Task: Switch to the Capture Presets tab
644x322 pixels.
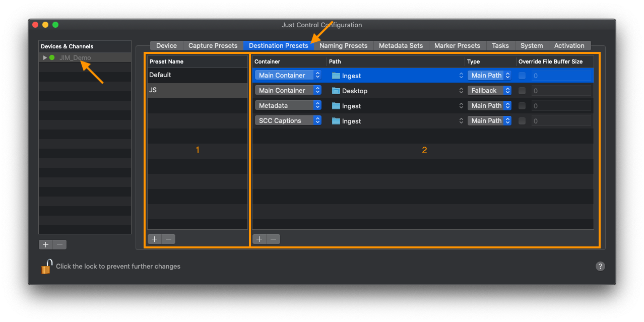Action: click(x=213, y=45)
